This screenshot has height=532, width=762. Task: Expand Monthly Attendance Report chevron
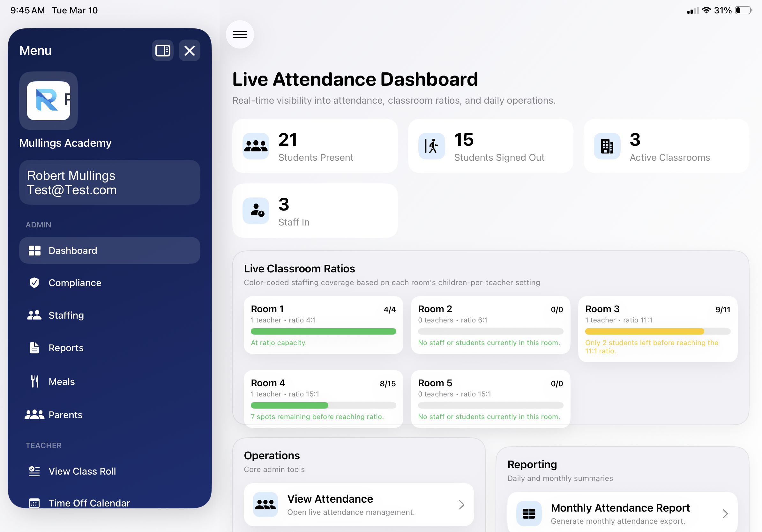click(x=725, y=514)
